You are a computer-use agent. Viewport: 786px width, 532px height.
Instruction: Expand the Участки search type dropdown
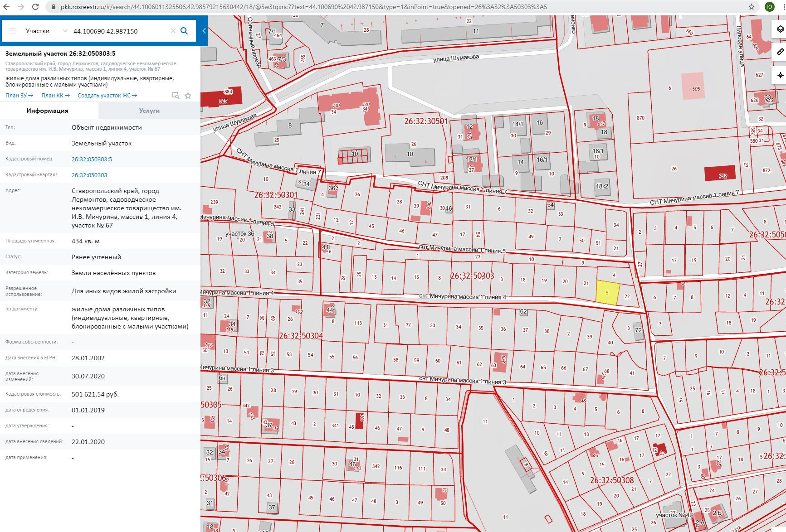click(65, 31)
